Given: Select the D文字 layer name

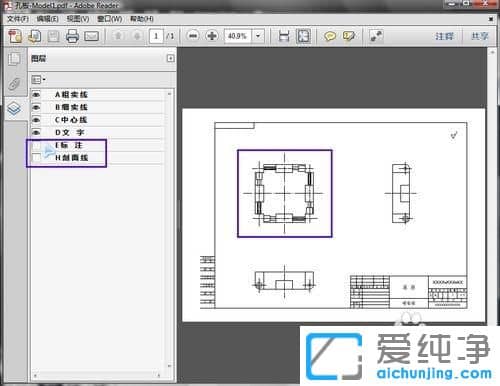Looking at the screenshot, I should coord(69,133).
